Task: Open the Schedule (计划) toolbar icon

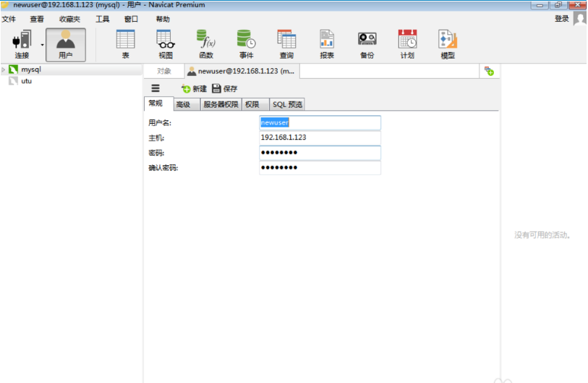Action: (x=407, y=44)
